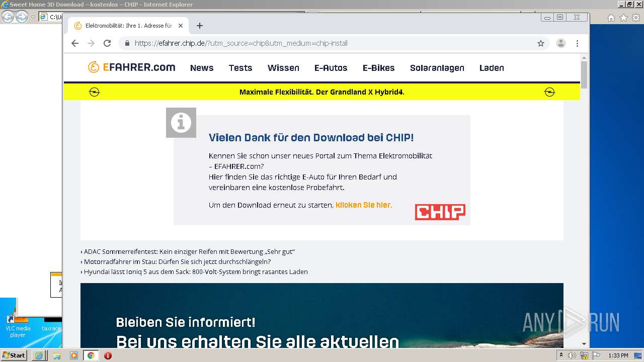The image size is (644, 362).
Task: Click the Internet Explorer taskbar icon
Action: coord(39,355)
